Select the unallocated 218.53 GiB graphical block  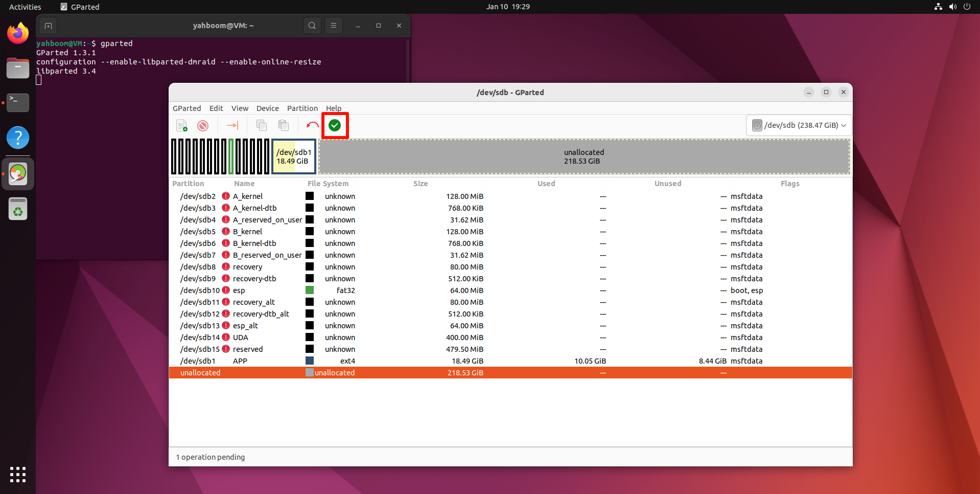[x=584, y=156]
